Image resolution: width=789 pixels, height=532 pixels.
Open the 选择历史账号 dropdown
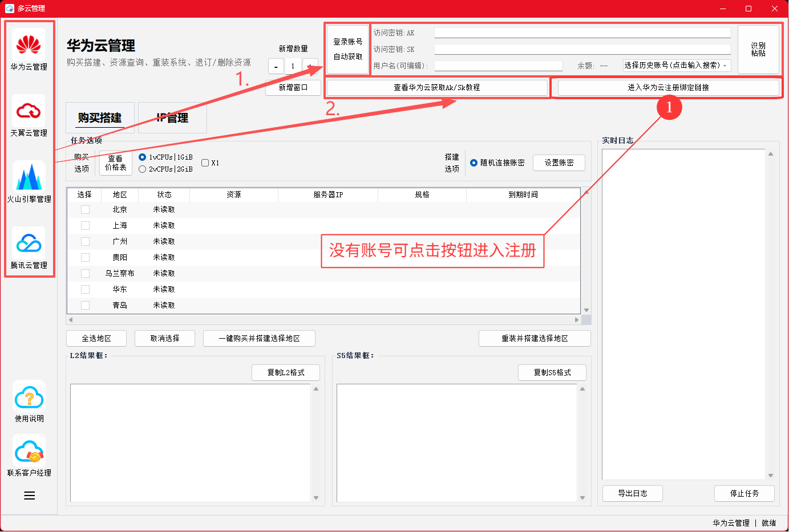(677, 66)
